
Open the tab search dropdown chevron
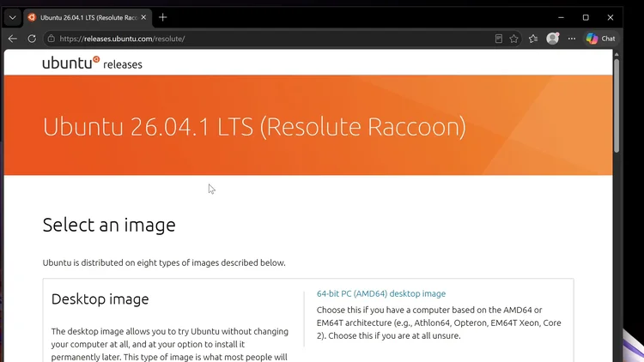[12, 18]
